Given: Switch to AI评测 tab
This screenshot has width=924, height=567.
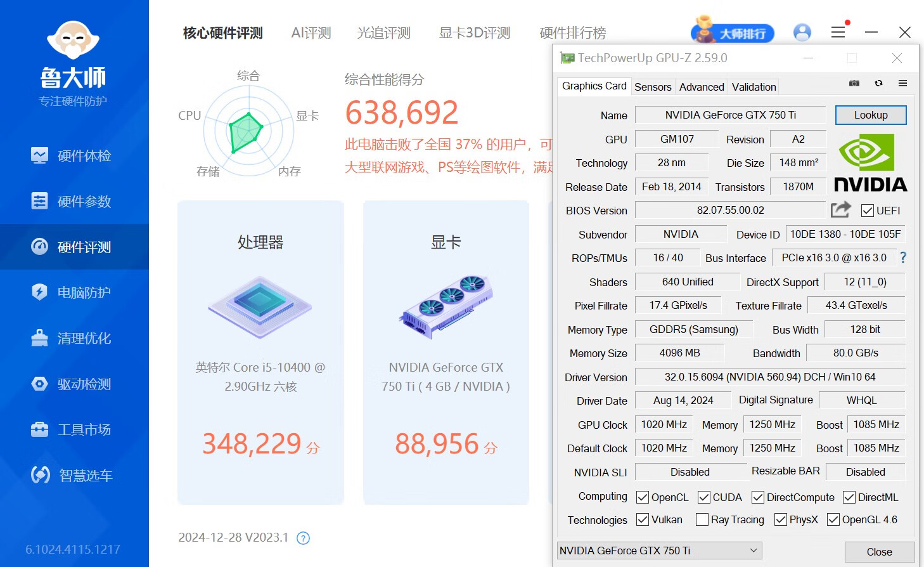Looking at the screenshot, I should (311, 33).
